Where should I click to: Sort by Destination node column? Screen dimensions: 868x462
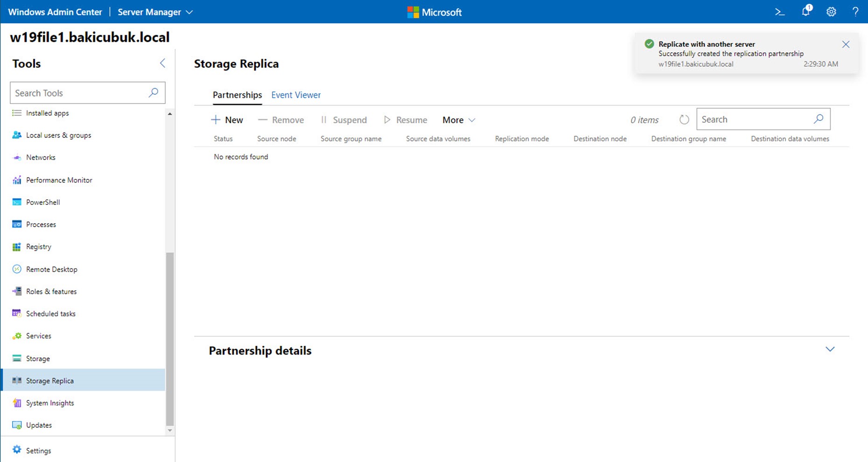600,139
